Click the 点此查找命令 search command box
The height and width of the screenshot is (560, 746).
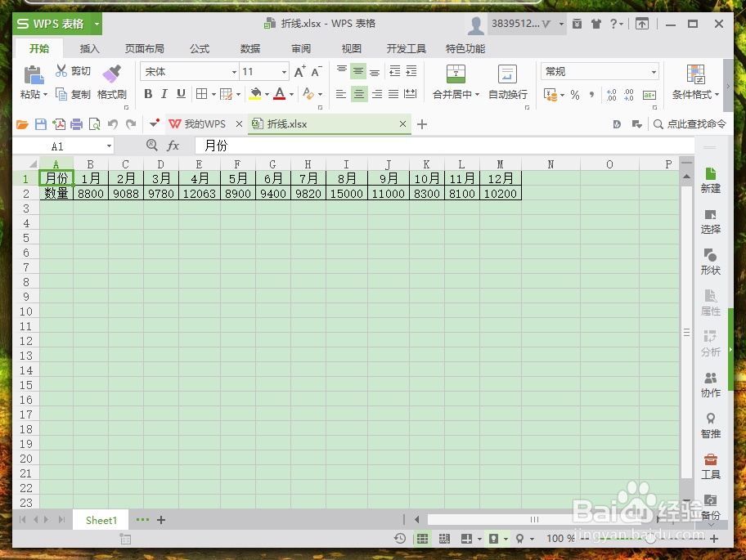pos(691,124)
